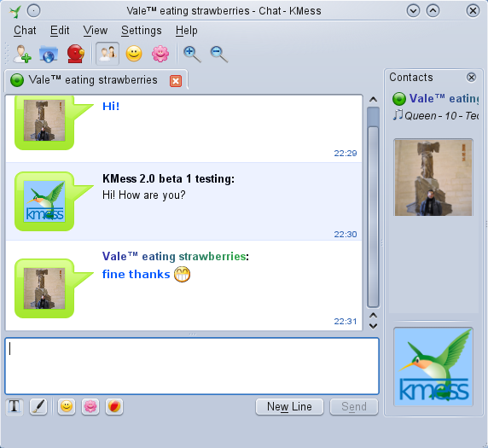Click the red ball winks button
The image size is (488, 448).
[x=114, y=406]
